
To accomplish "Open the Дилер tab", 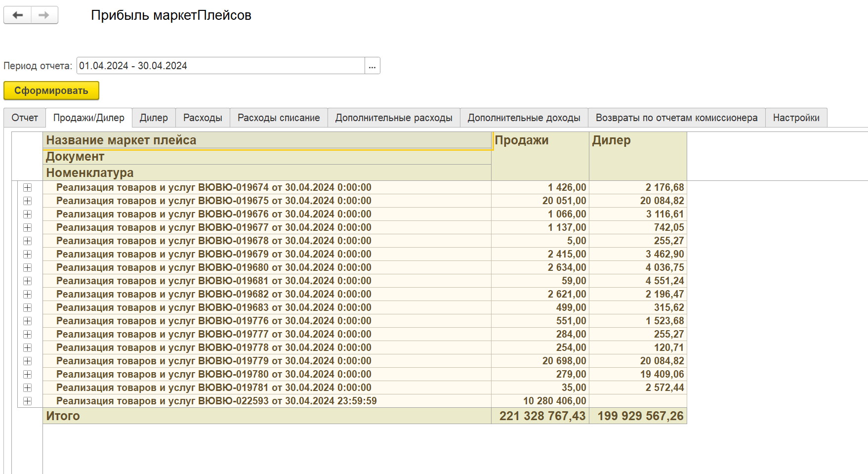I will point(154,118).
